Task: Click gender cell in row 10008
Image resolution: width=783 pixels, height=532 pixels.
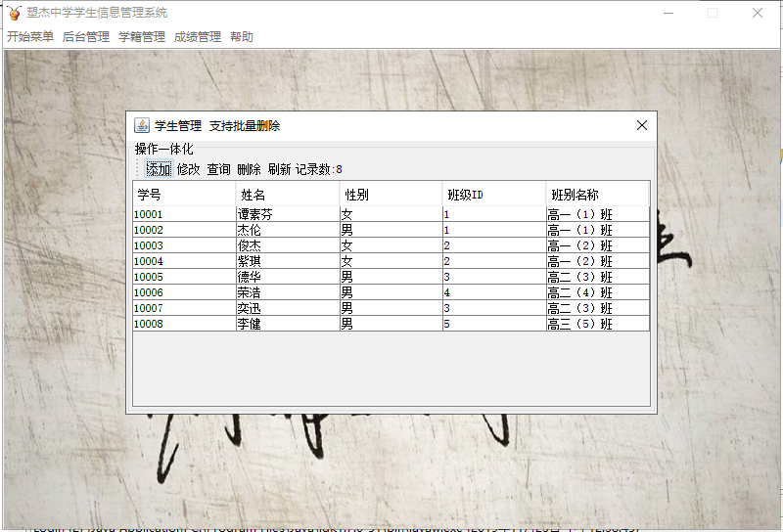Action: pyautogui.click(x=391, y=324)
